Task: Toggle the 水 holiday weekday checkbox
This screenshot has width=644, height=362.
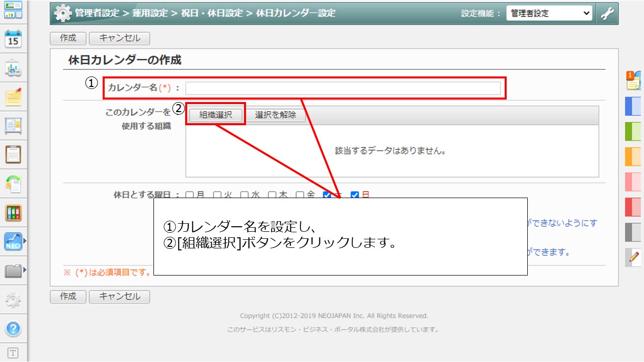Action: tap(245, 195)
